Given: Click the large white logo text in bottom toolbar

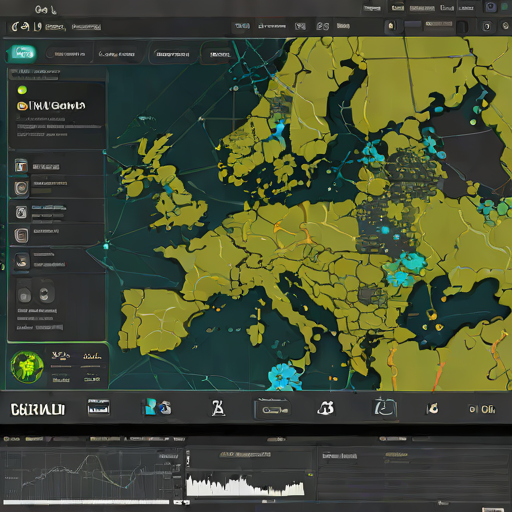Looking at the screenshot, I should [38, 409].
